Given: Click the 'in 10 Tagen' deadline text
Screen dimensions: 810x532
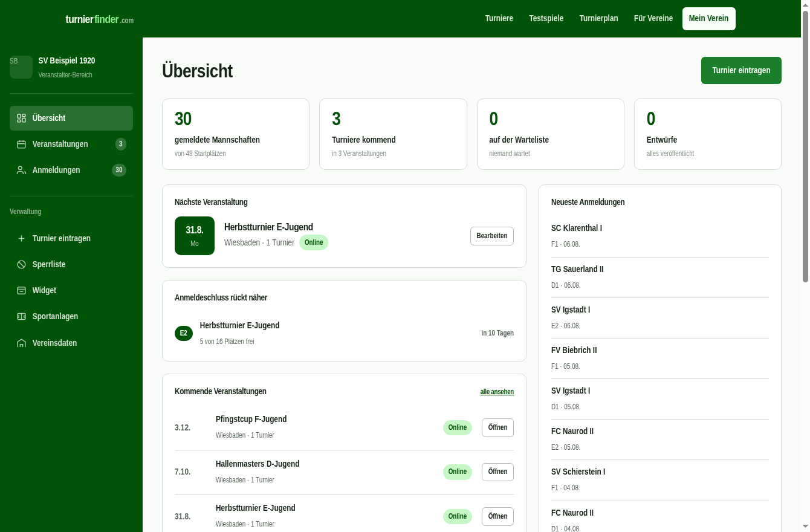Looking at the screenshot, I should point(497,333).
